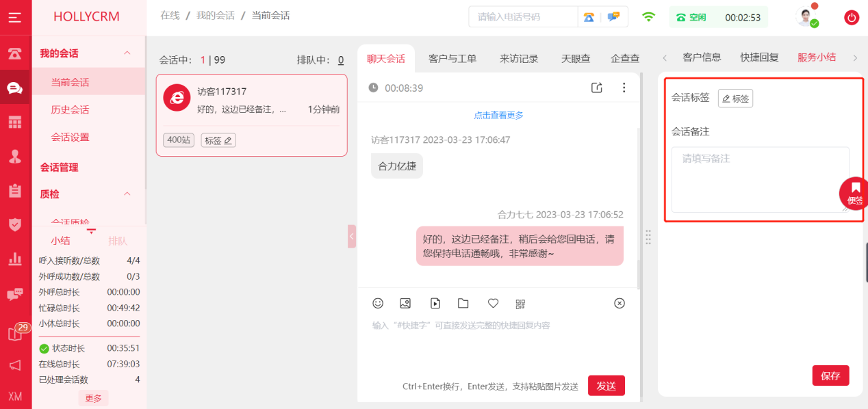This screenshot has width=868, height=409.
Task: Collapse the session list panel arrow
Action: coord(352,236)
